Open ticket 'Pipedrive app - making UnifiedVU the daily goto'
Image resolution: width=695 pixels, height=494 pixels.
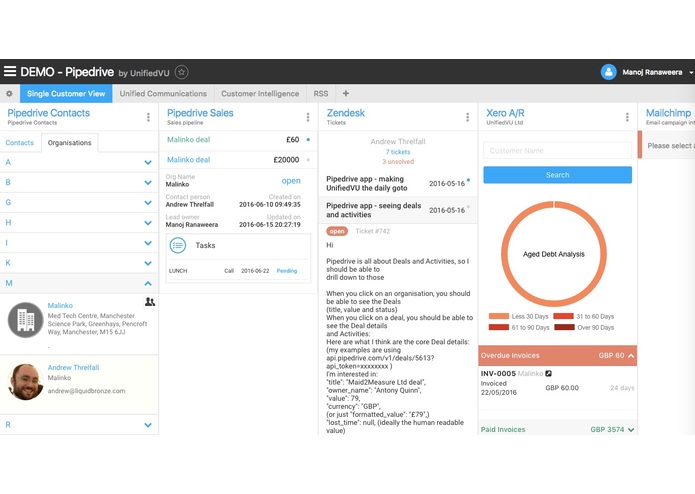(x=398, y=183)
